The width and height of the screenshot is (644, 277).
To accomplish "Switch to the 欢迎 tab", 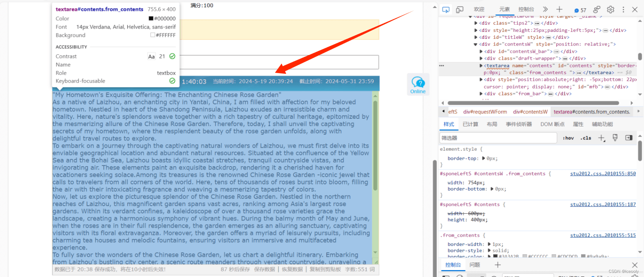I will 479,9.
